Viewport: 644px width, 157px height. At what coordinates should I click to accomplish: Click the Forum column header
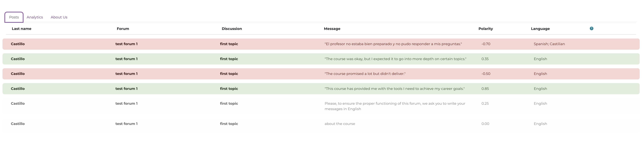point(123,29)
